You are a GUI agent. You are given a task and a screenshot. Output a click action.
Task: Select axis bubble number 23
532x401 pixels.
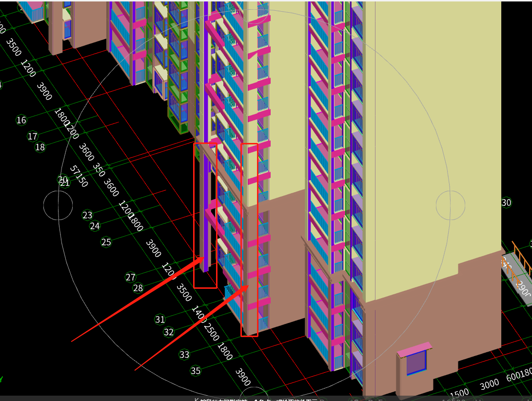coord(87,215)
